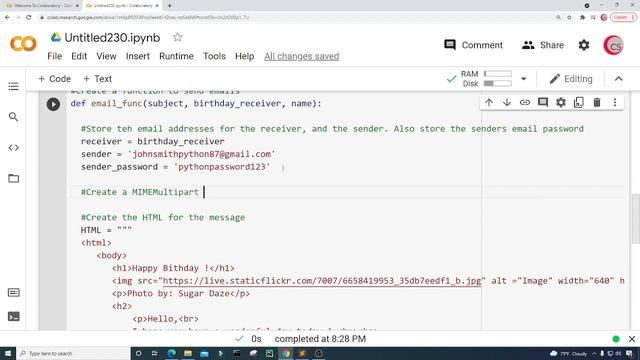
Task: Open the Edit menu
Action: coord(79,56)
